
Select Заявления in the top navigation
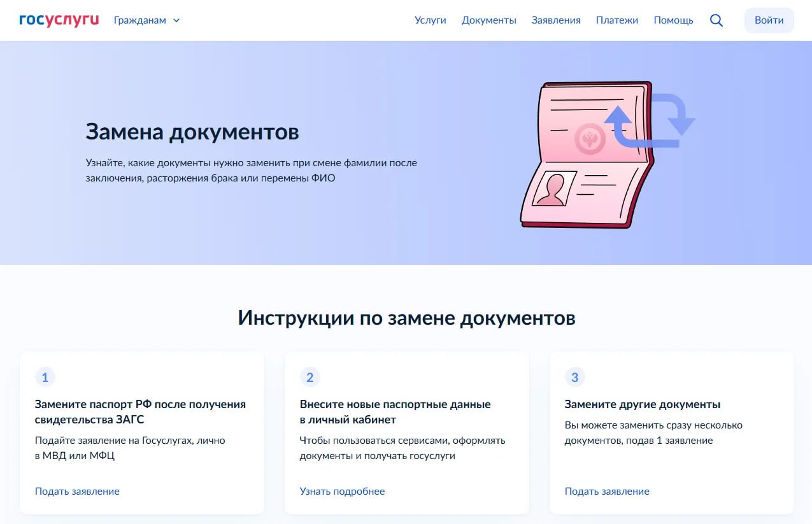(555, 20)
